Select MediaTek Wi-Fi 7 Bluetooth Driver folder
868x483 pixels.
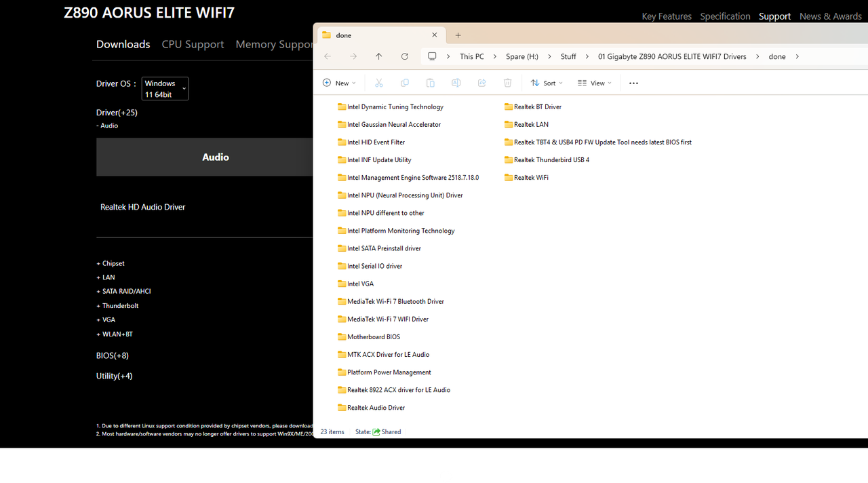click(x=391, y=301)
